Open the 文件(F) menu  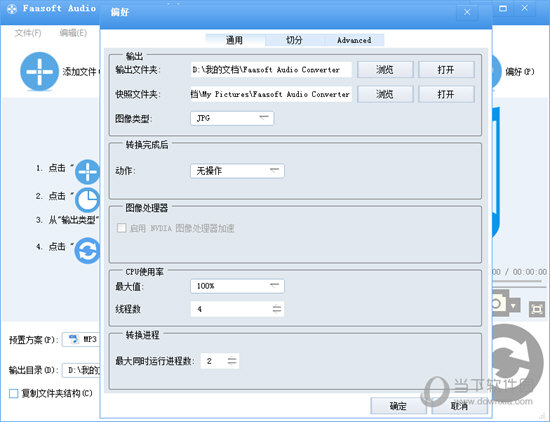(x=28, y=33)
